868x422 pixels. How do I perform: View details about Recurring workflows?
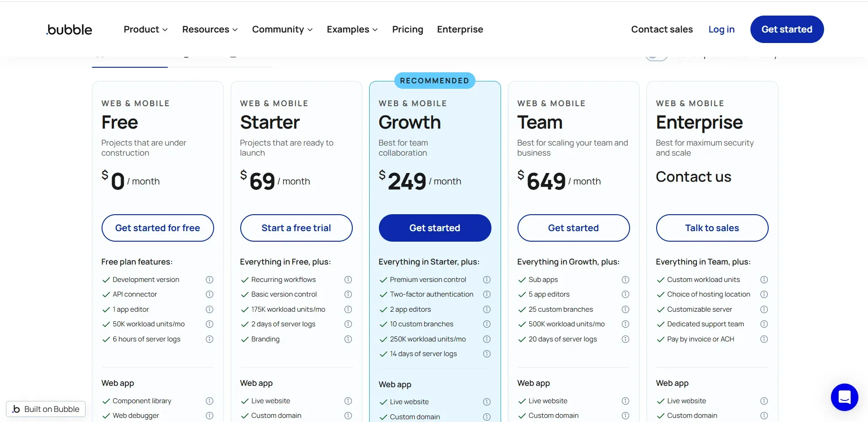point(348,280)
